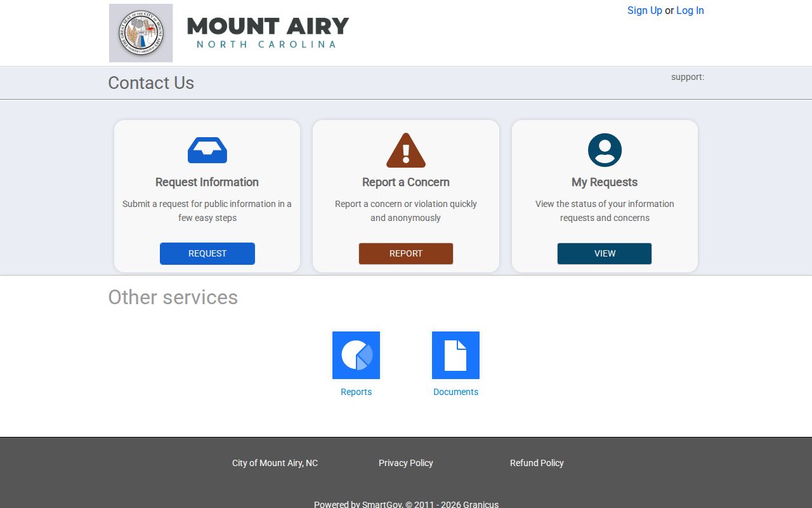Click the Request Information card heading
Viewport: 812px width, 508px height.
207,182
